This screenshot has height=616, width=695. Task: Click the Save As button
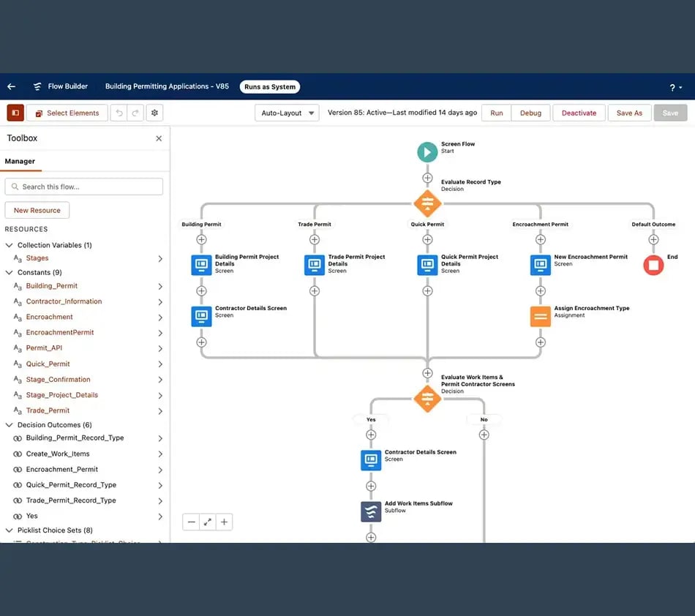pyautogui.click(x=629, y=113)
